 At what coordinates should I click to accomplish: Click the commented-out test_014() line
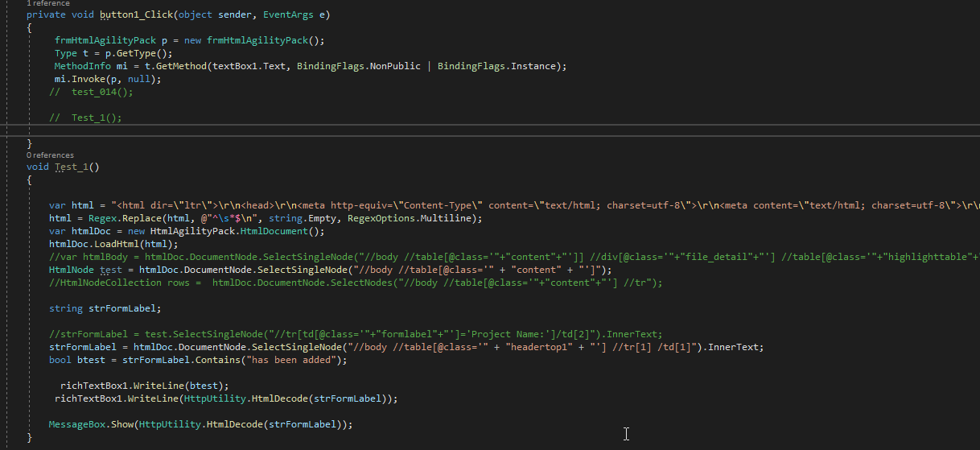[91, 92]
